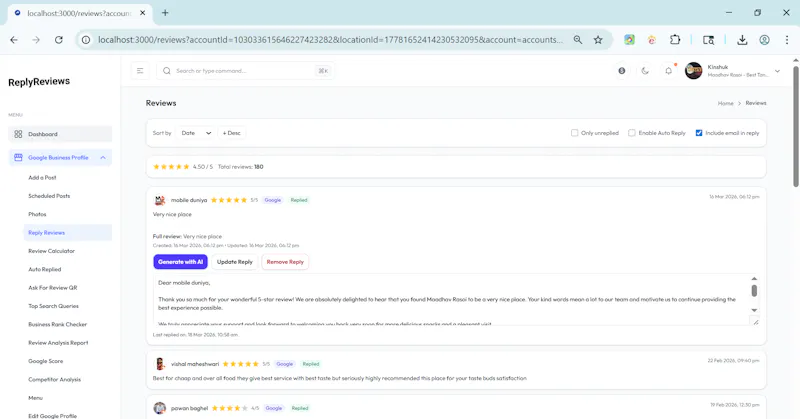The image size is (800, 419).
Task: Click Remove Reply button
Action: click(x=285, y=262)
